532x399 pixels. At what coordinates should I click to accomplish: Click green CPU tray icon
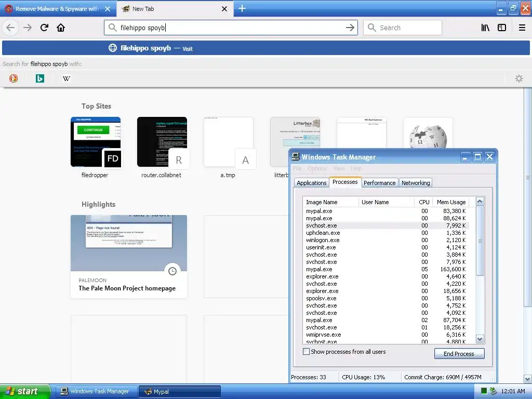pyautogui.click(x=484, y=391)
